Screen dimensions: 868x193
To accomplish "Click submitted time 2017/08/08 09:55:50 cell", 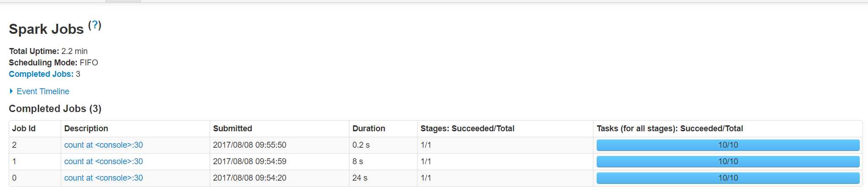I will click(x=249, y=145).
